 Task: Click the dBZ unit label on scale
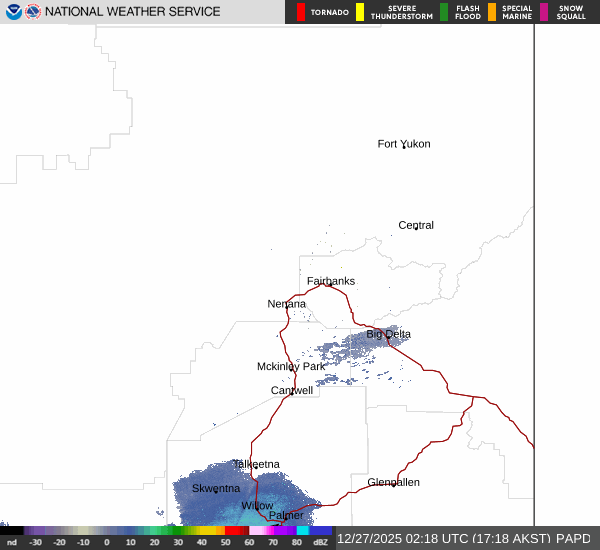pyautogui.click(x=321, y=542)
